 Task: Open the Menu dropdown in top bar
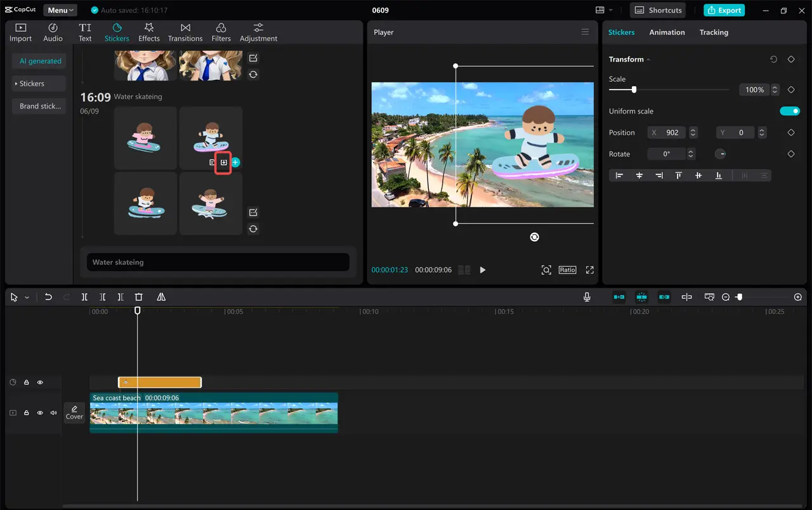[60, 10]
